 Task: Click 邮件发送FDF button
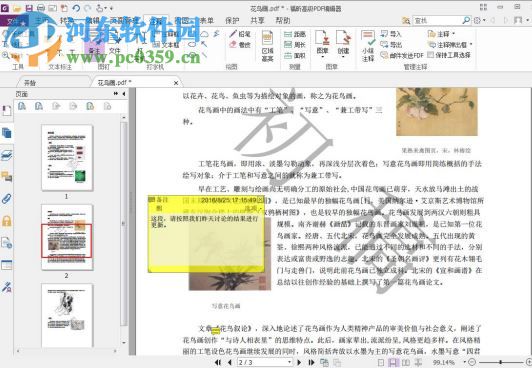402,55
